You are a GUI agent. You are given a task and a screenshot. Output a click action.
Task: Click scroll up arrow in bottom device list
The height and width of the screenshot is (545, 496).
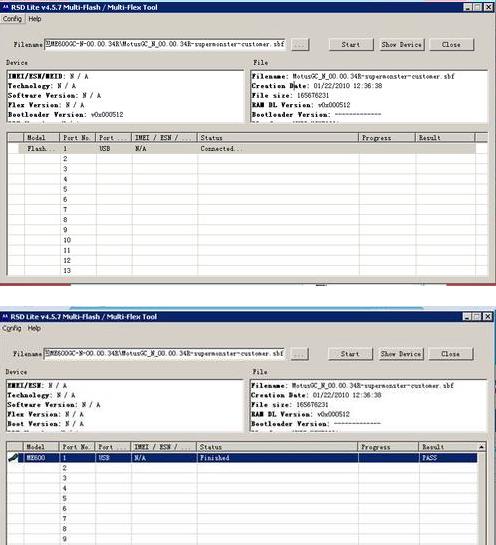coord(481,447)
